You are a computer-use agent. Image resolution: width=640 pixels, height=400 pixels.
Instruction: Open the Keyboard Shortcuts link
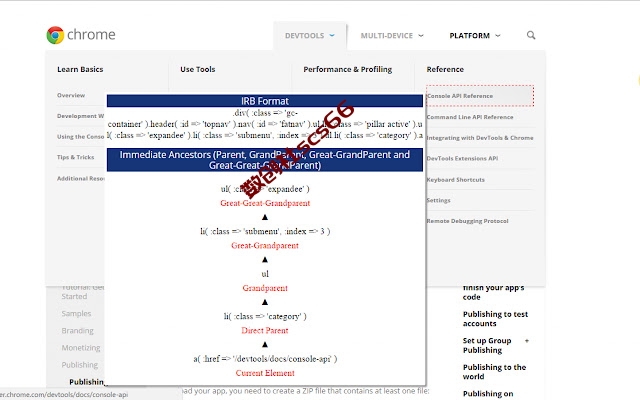pyautogui.click(x=456, y=180)
